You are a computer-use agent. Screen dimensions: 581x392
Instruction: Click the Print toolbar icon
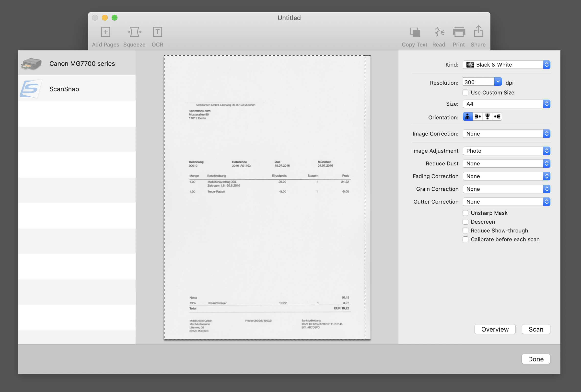tap(459, 33)
